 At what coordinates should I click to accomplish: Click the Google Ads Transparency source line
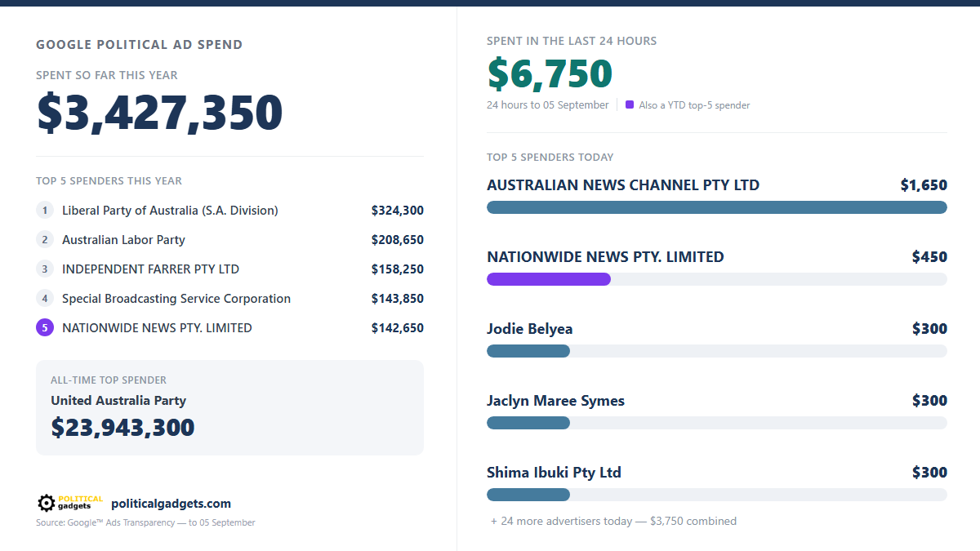(x=145, y=522)
